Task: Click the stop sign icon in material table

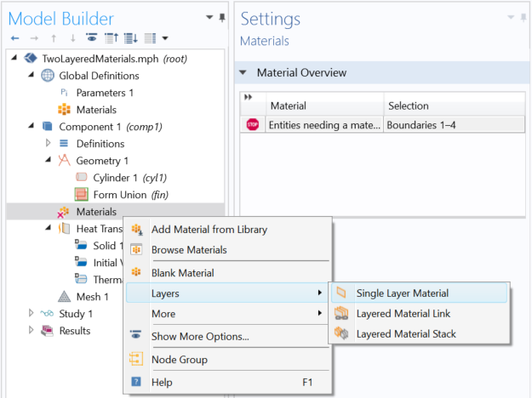Action: 253,124
